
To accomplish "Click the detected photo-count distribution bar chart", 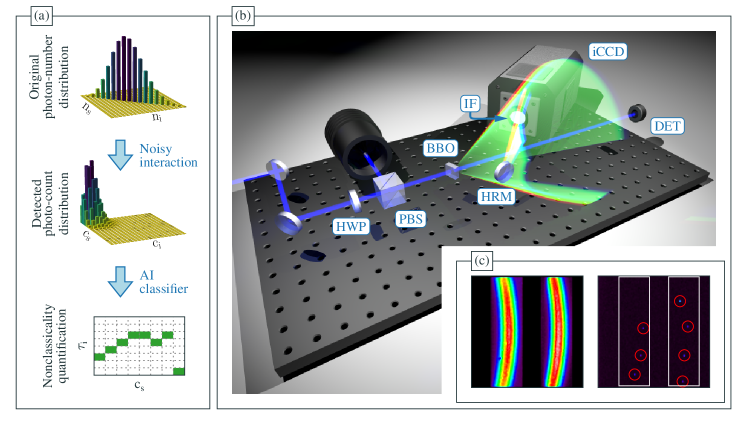I will click(132, 203).
